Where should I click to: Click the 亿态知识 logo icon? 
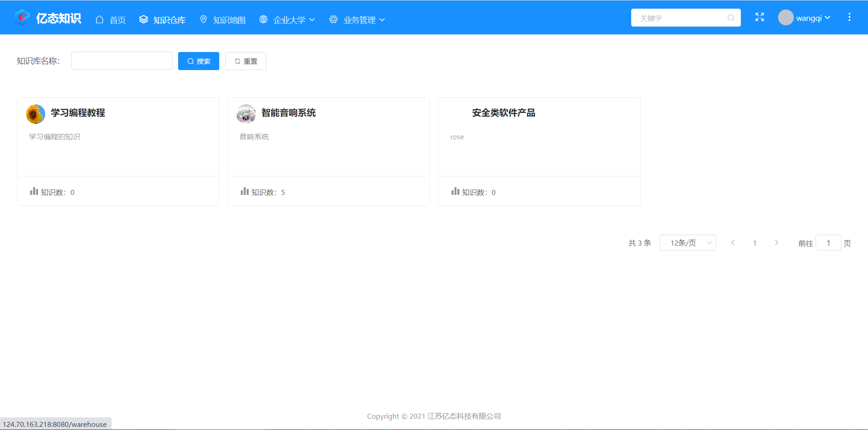point(22,18)
